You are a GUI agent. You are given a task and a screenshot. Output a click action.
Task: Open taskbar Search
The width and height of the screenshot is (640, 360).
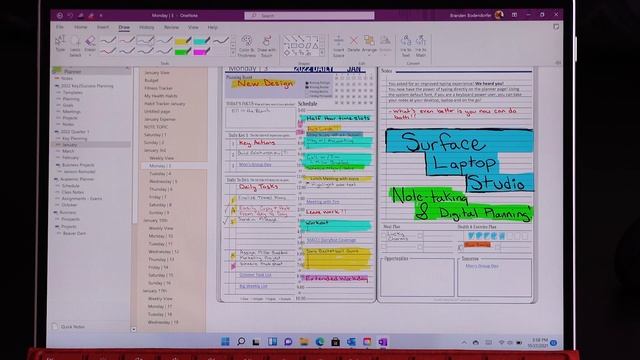pyautogui.click(x=241, y=342)
